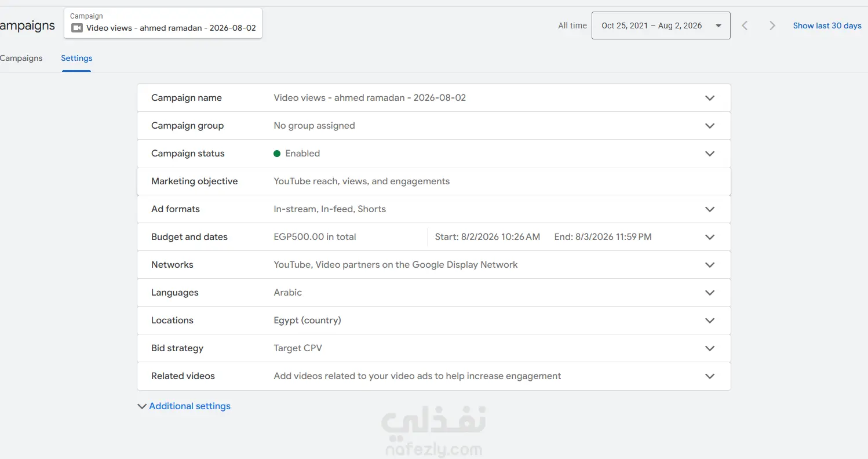Expand the Languages row chevron

click(710, 293)
